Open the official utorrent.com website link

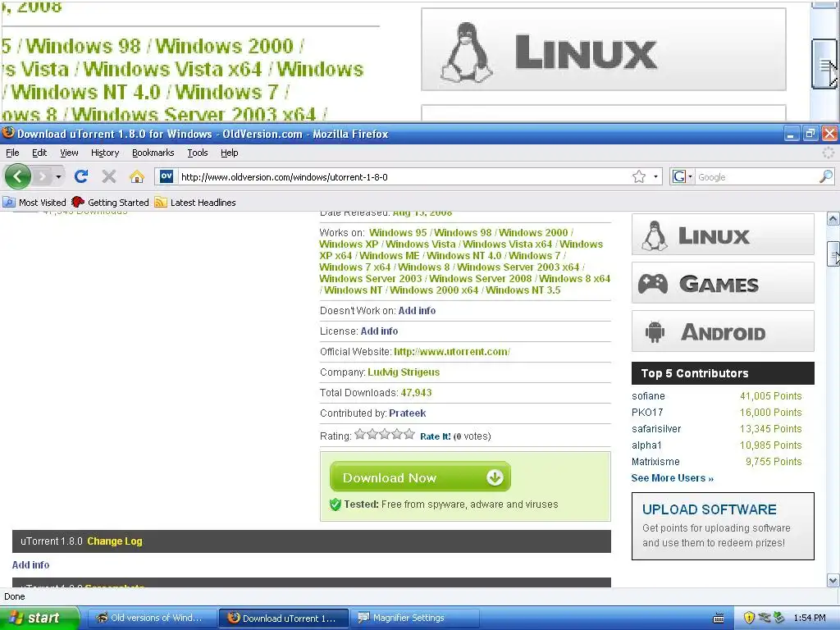(x=452, y=351)
